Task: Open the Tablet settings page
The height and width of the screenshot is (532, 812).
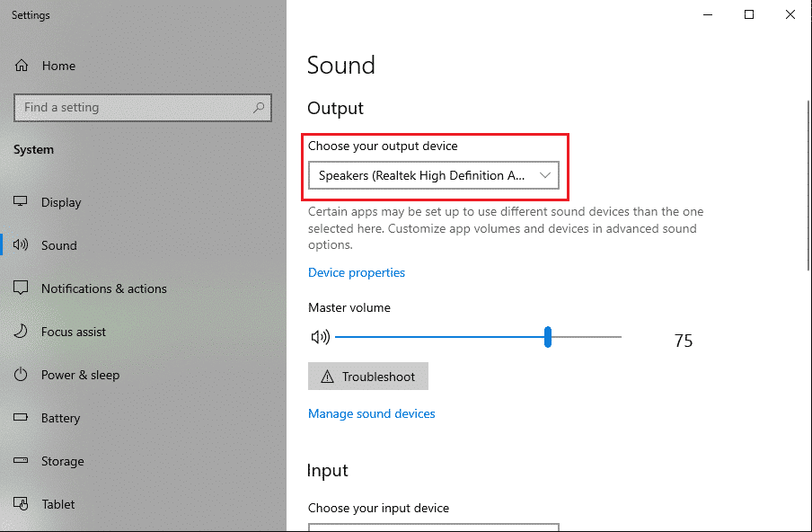Action: 58,504
